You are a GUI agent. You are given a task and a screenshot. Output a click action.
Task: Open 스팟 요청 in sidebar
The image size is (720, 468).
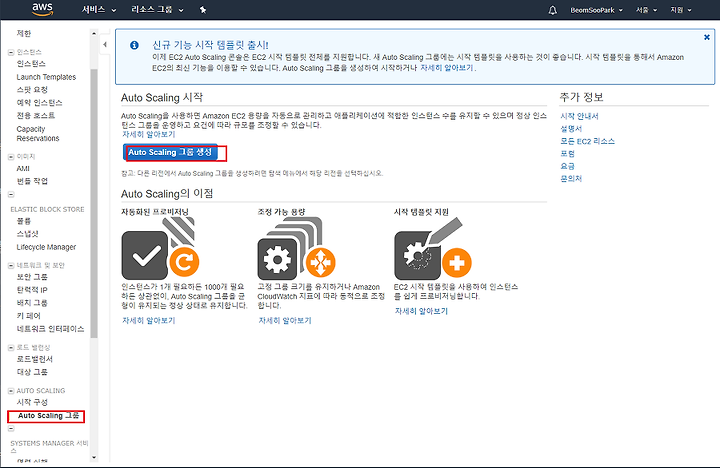32,90
